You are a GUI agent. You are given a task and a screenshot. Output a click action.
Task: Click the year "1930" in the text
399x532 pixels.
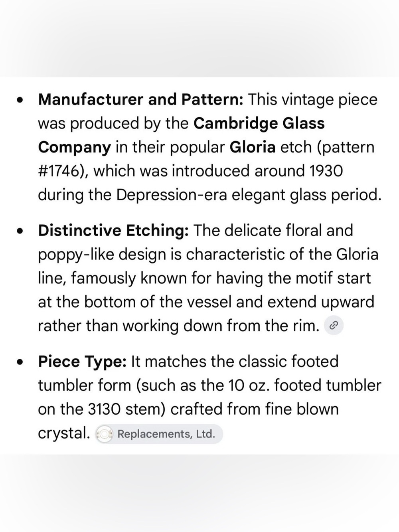click(326, 171)
